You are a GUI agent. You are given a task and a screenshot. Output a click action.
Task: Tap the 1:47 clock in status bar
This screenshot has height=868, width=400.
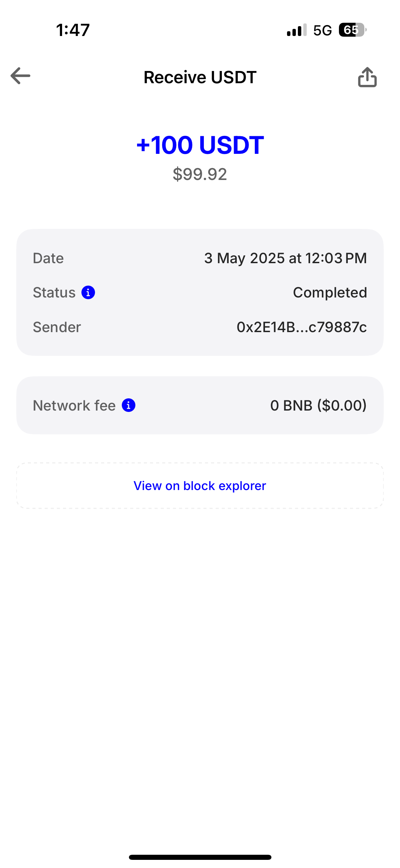[x=73, y=30]
